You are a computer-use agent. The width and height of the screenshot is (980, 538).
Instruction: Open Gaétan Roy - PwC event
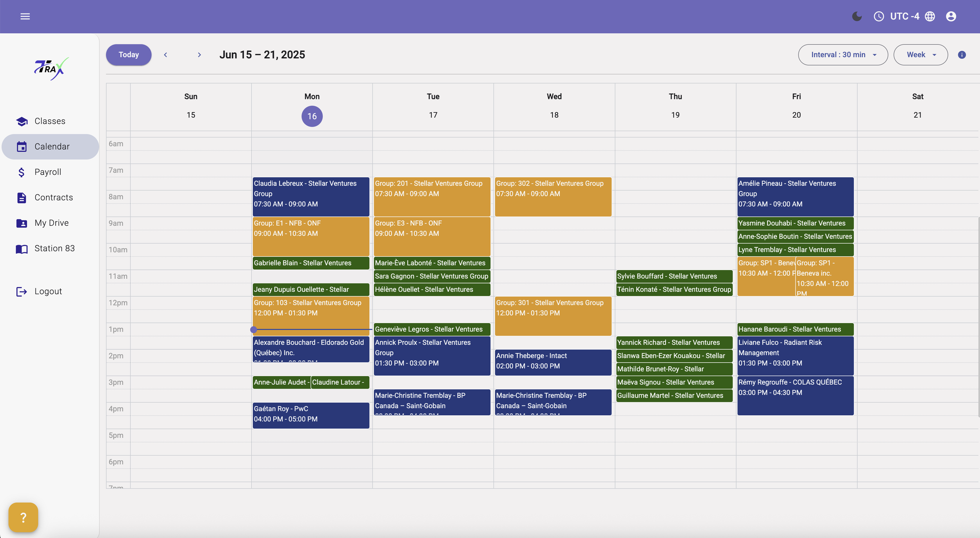pos(311,415)
